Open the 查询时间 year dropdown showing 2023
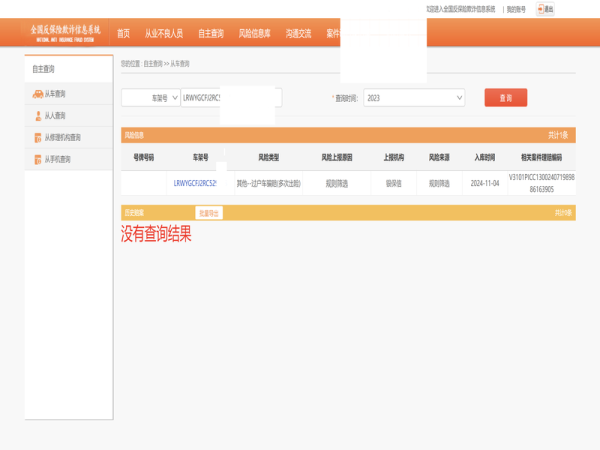Viewport: 600px width, 450px height. click(x=414, y=98)
